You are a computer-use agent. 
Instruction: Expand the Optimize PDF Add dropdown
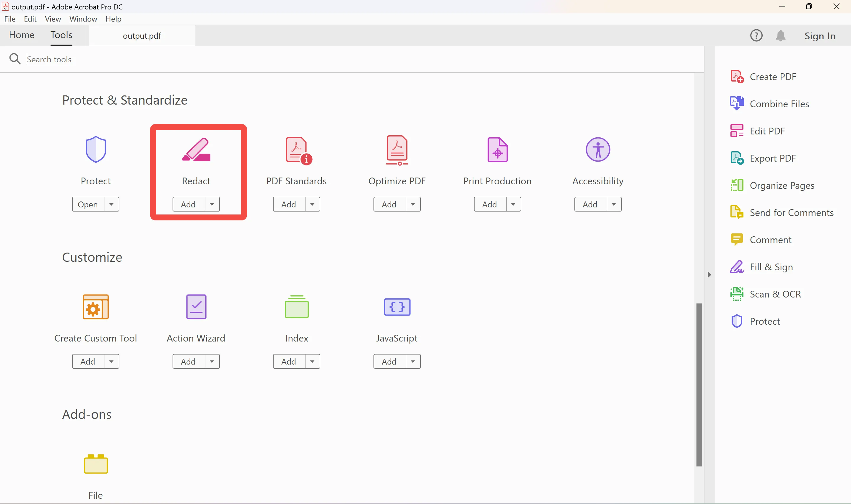click(x=412, y=204)
